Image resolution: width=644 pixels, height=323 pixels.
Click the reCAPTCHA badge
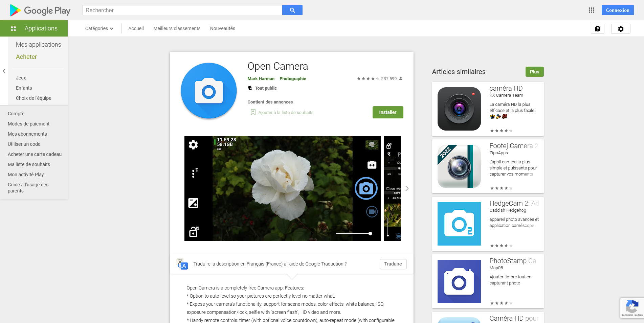pos(632,308)
